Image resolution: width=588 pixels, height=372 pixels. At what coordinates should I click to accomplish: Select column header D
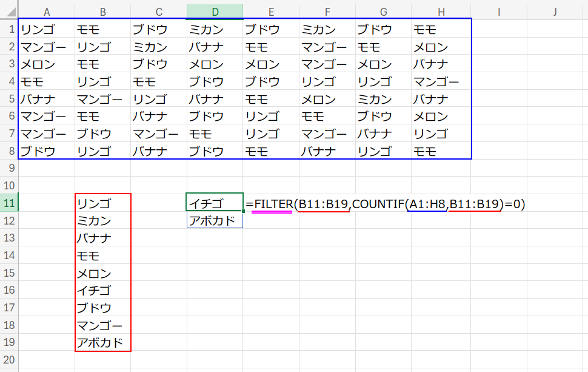point(215,10)
